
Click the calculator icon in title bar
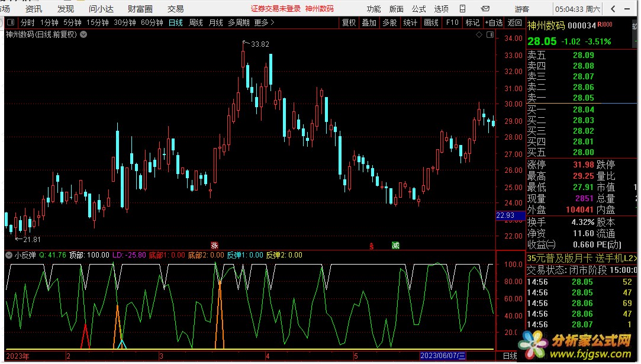pyautogui.click(x=462, y=9)
